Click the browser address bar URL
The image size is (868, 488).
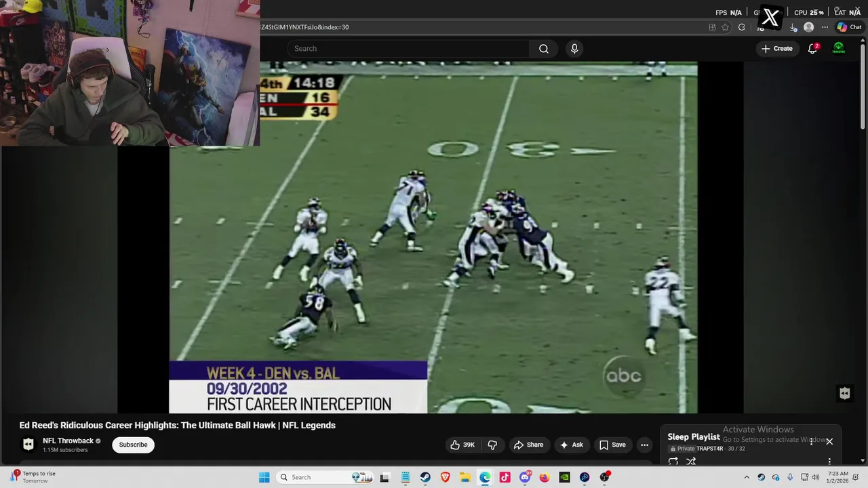coord(304,27)
